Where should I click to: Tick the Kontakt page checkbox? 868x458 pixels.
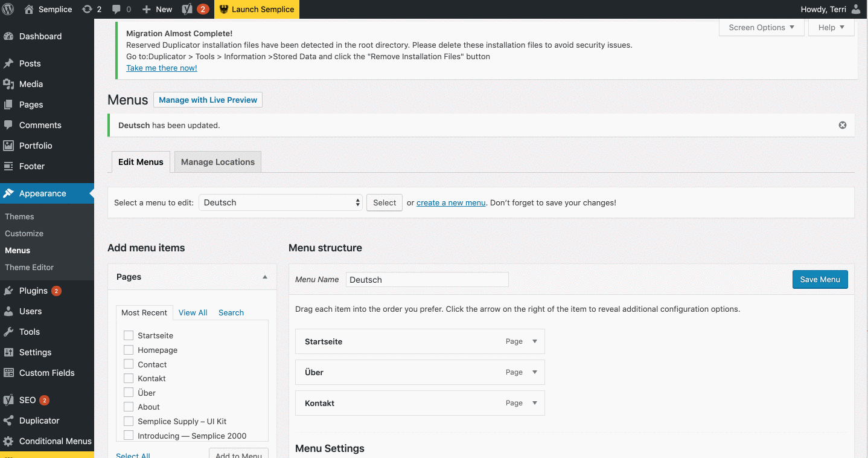click(129, 378)
